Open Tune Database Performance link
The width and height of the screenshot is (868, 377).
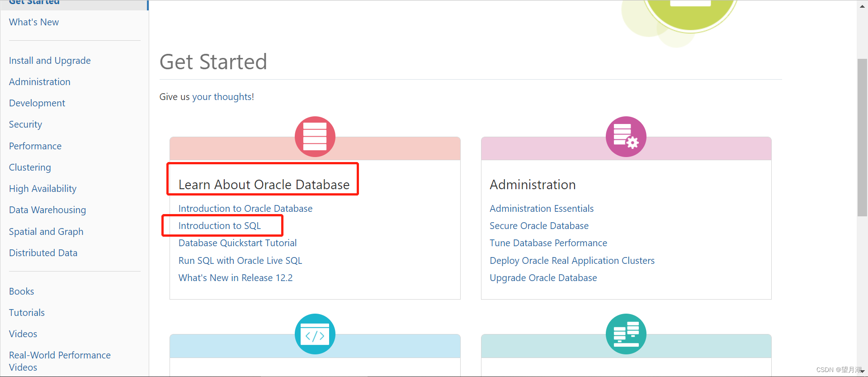548,243
